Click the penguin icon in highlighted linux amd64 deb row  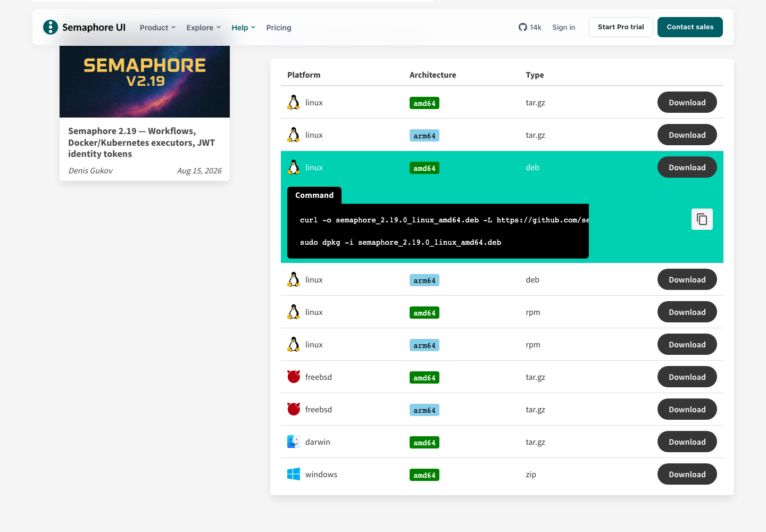tap(294, 167)
